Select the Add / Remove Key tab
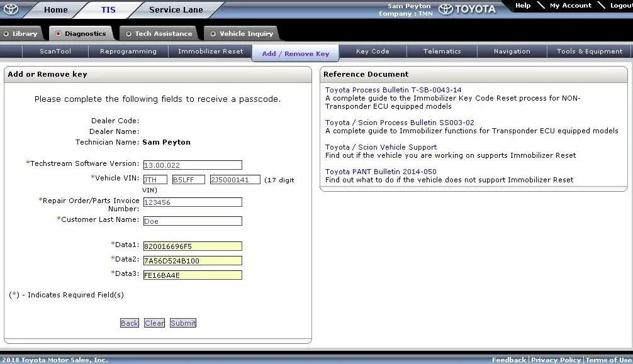633x364 pixels. point(296,53)
